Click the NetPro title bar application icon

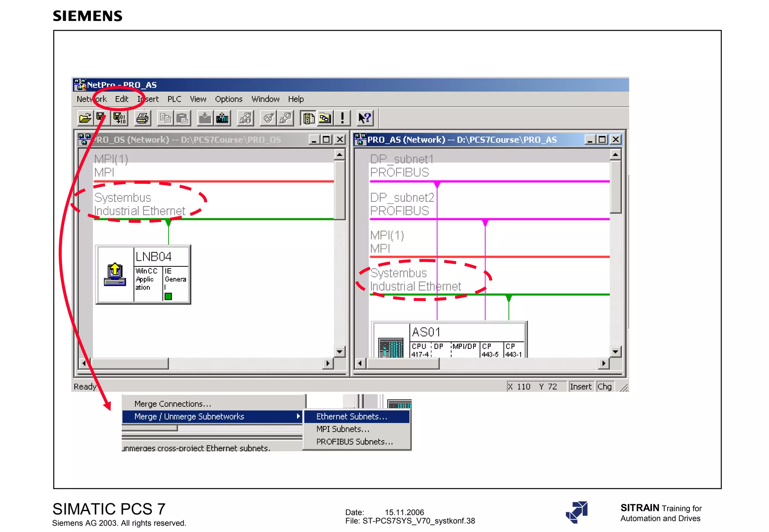click(80, 85)
